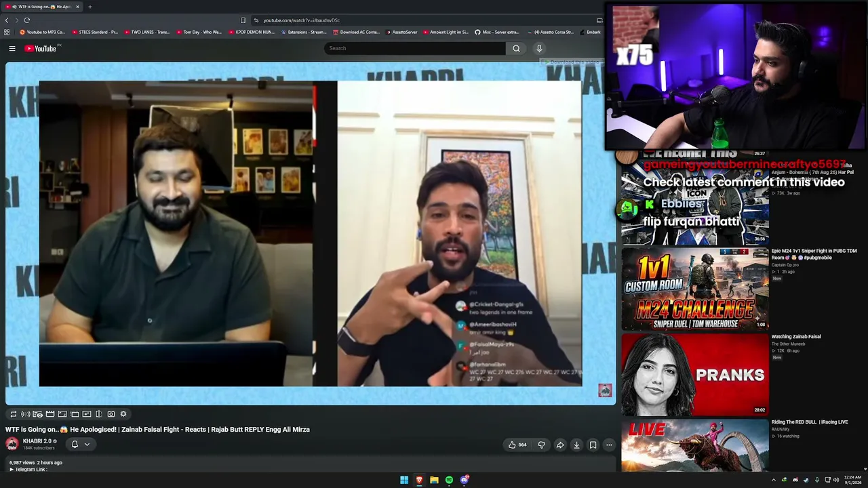Screen dimensions: 868x488
Task: Click the channel watermark in the video corner
Action: (x=605, y=390)
